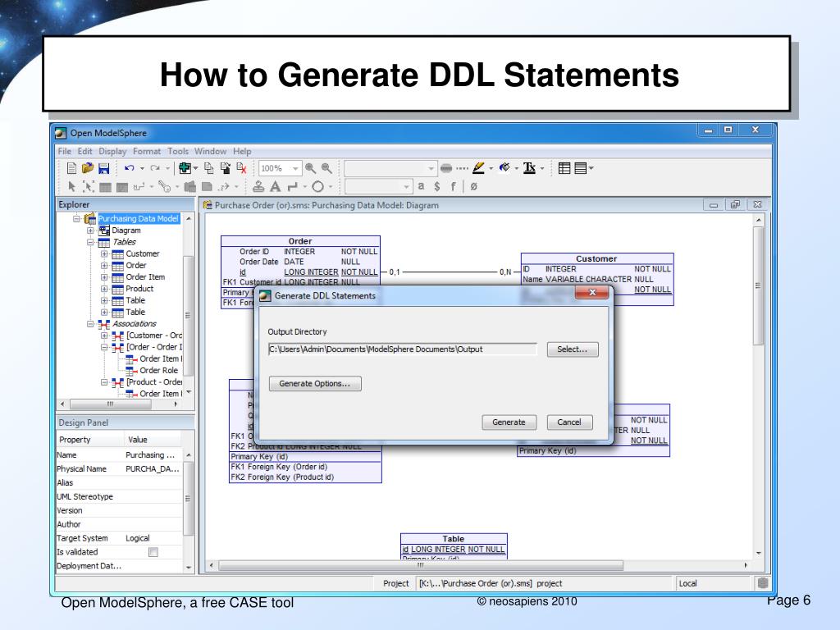The image size is (840, 630).
Task: Expand the Diagram tree node
Action: [x=90, y=231]
